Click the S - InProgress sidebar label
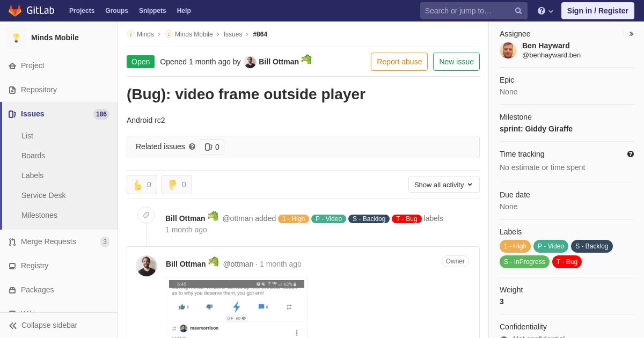 click(524, 262)
